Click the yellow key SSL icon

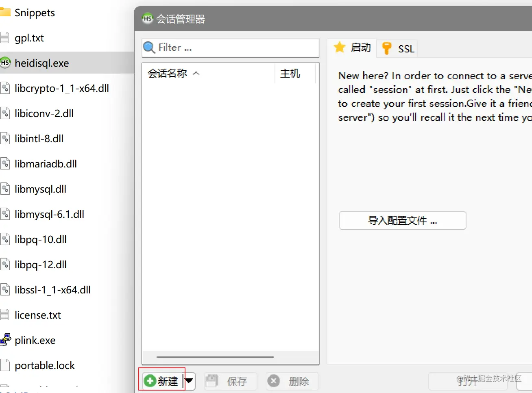386,48
